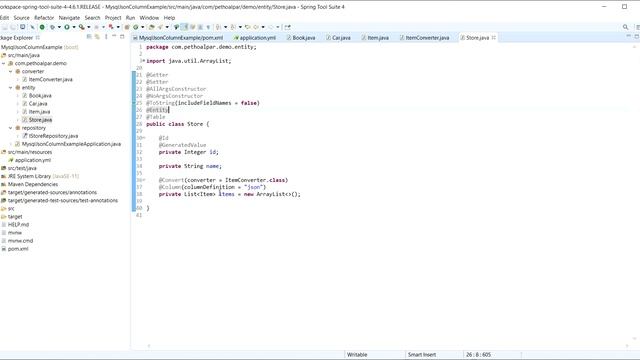Image resolution: width=640 pixels, height=360 pixels.
Task: Collapse the repository package node
Action: click(11, 128)
